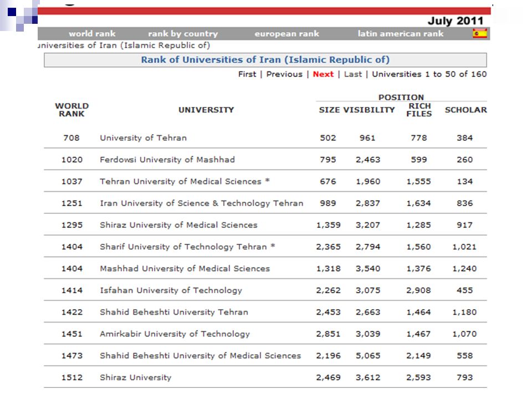Open University of Tehran entry
The image size is (532, 399).
tap(143, 138)
